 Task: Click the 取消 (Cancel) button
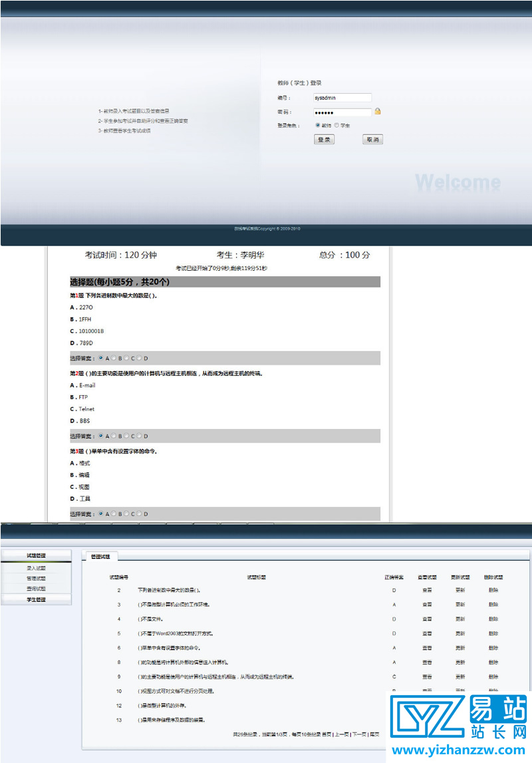pos(372,139)
